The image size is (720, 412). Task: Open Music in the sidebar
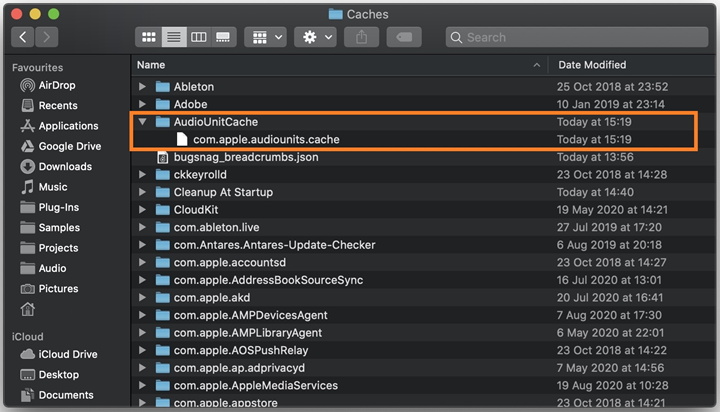pos(44,187)
